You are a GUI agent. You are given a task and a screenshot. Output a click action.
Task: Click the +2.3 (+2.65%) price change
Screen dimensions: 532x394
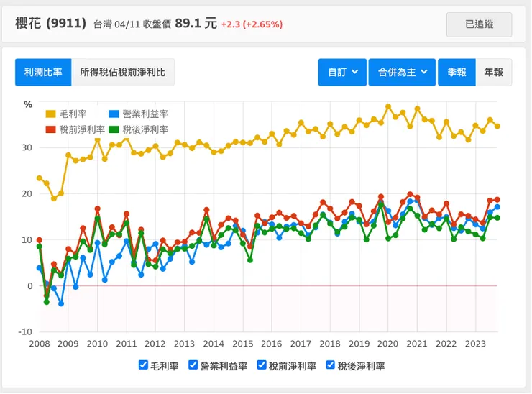click(x=252, y=24)
